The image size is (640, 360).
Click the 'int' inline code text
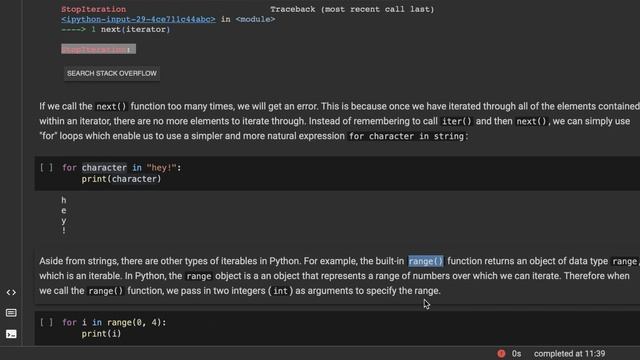(280, 291)
